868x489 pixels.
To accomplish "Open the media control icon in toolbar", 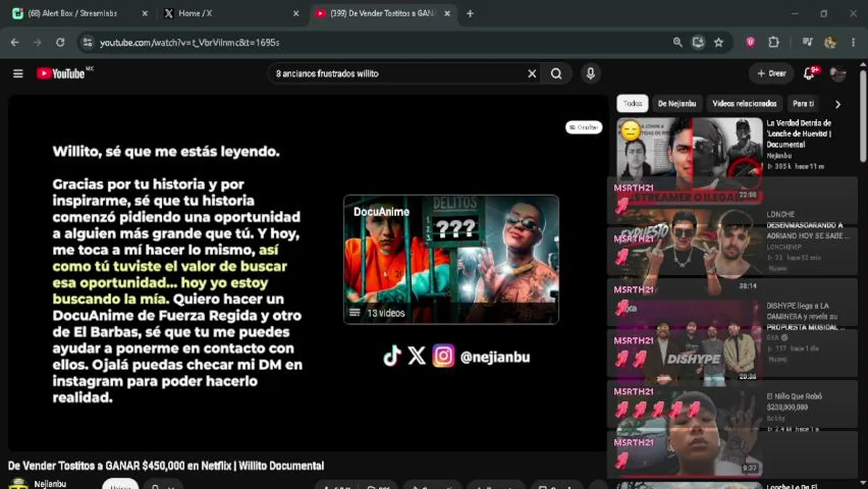I will click(807, 42).
